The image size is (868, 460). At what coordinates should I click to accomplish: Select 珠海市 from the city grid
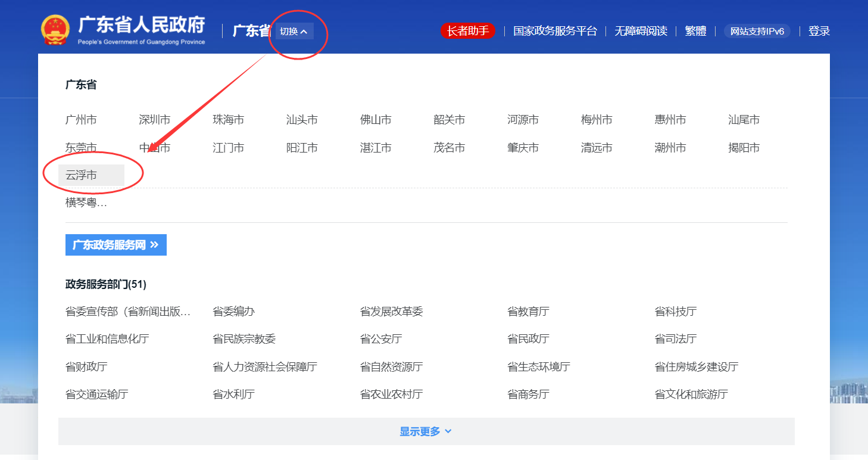click(x=229, y=119)
